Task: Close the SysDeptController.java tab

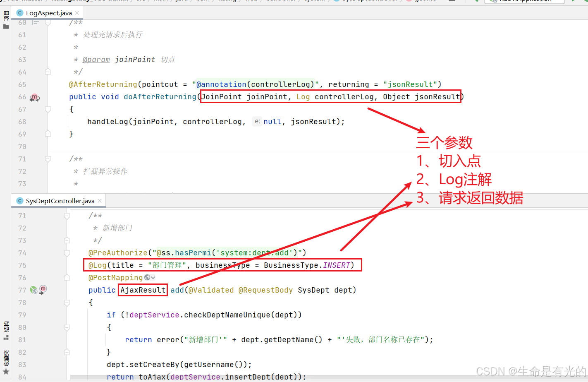Action: (100, 201)
